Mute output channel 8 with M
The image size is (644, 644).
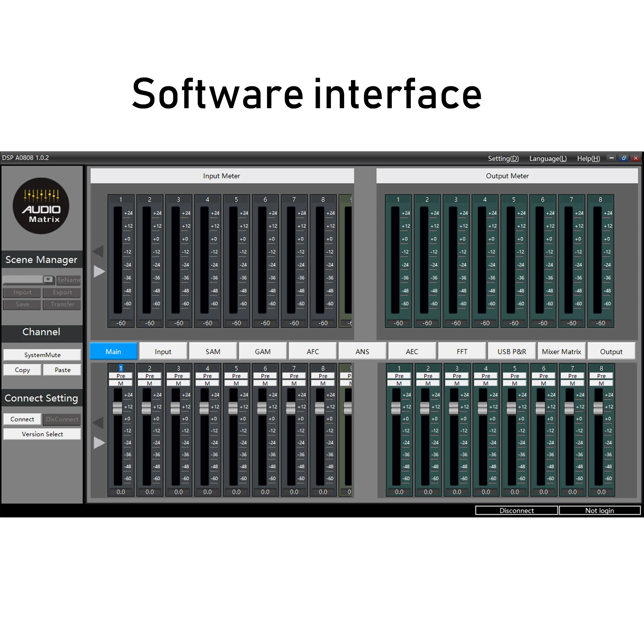point(601,383)
